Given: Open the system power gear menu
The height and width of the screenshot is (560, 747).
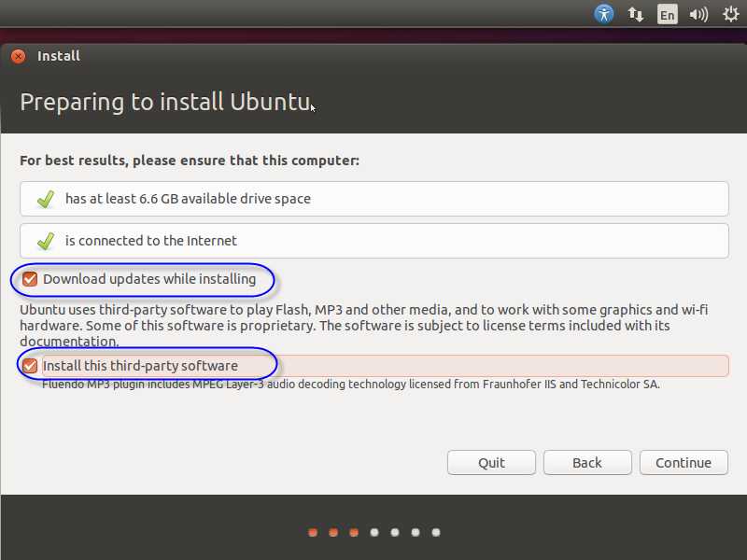Looking at the screenshot, I should pos(731,14).
